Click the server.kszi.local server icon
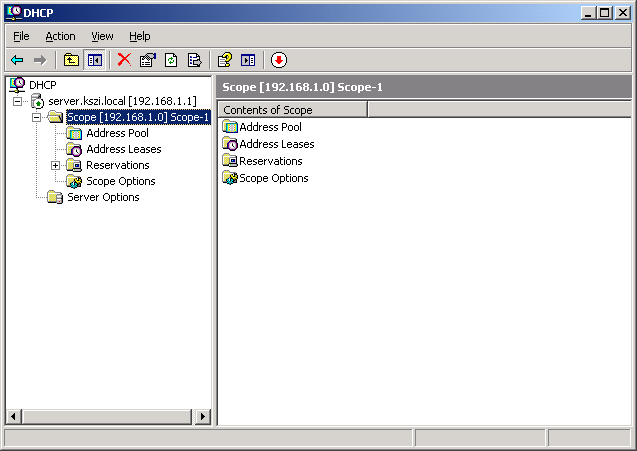 point(37,101)
